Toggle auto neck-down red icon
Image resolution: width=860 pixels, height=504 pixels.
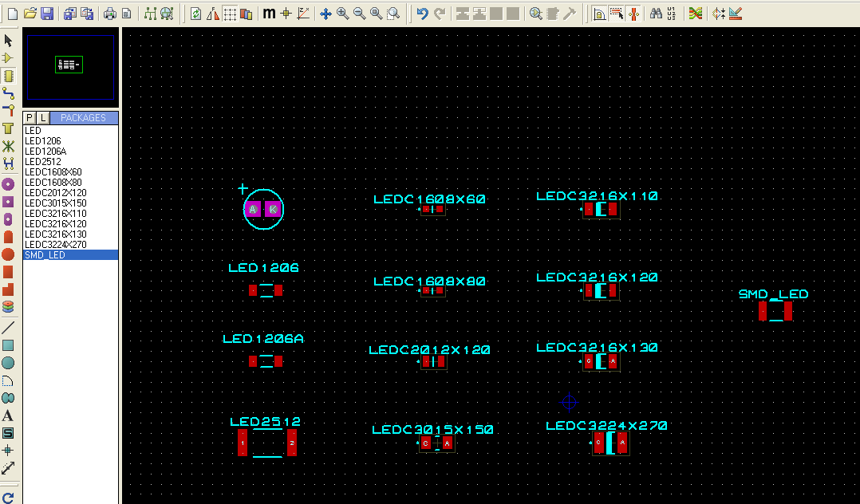[633, 14]
